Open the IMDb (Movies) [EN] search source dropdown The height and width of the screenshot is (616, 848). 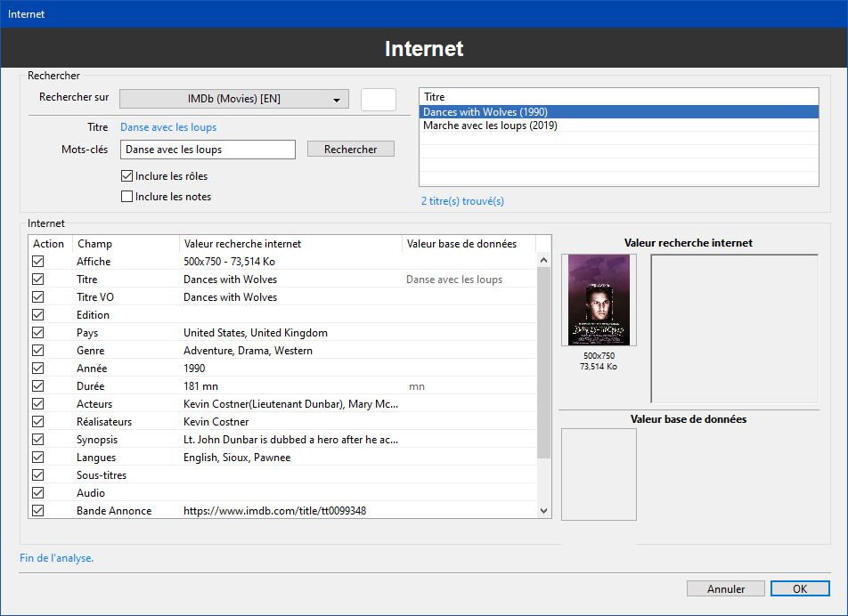tap(233, 99)
